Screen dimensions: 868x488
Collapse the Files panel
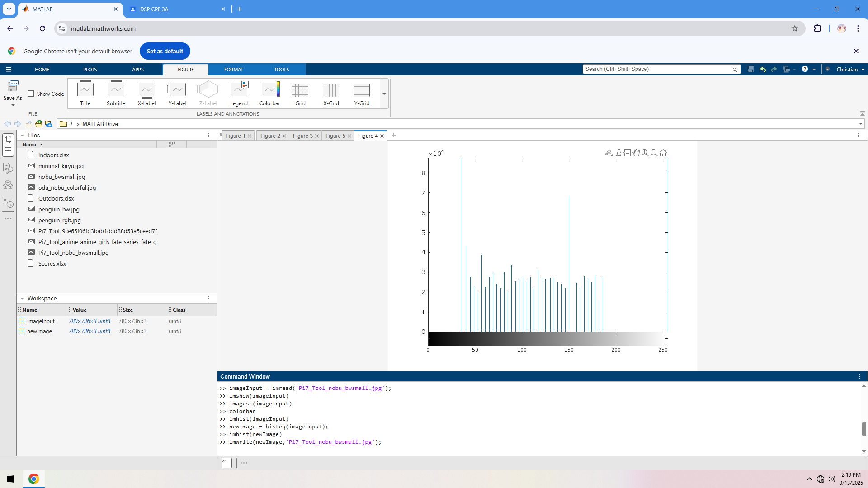pyautogui.click(x=22, y=135)
